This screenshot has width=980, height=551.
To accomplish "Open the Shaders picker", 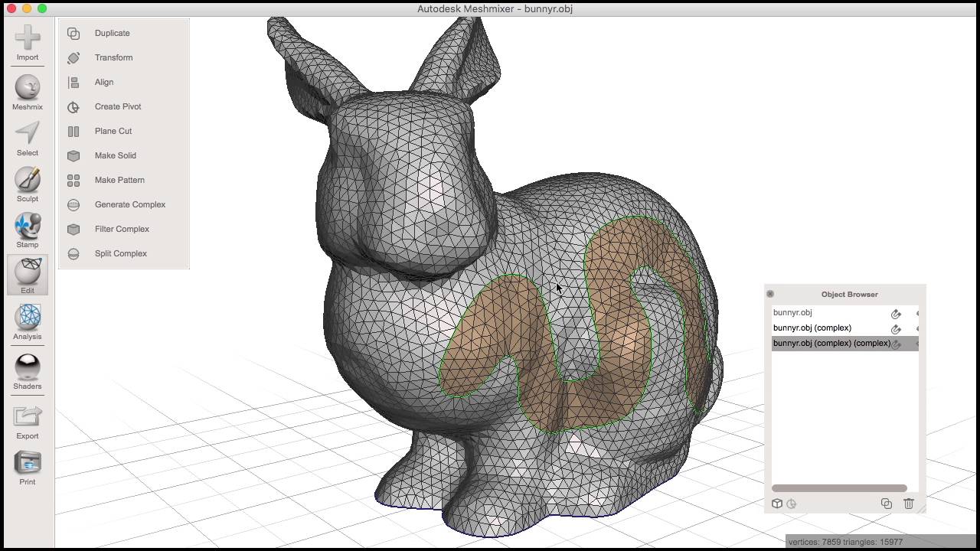I will point(27,373).
